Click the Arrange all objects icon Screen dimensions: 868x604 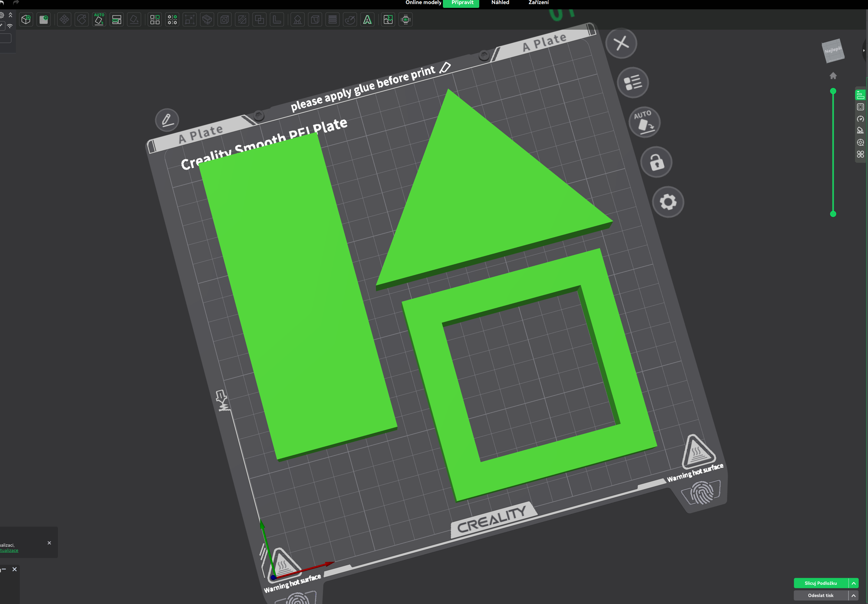point(117,20)
